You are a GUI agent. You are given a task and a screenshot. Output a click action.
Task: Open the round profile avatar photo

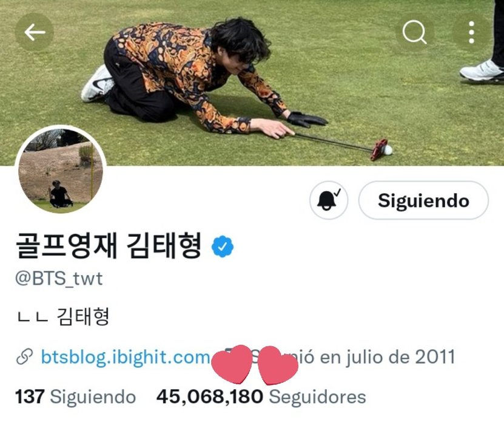(61, 169)
